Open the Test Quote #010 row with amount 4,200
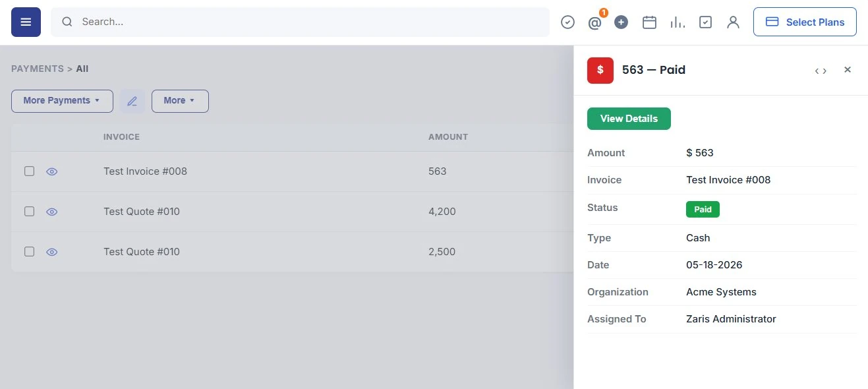The width and height of the screenshot is (868, 389). point(142,212)
